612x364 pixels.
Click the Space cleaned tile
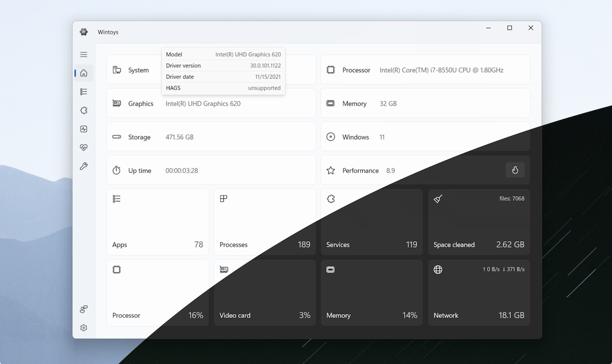tap(479, 222)
